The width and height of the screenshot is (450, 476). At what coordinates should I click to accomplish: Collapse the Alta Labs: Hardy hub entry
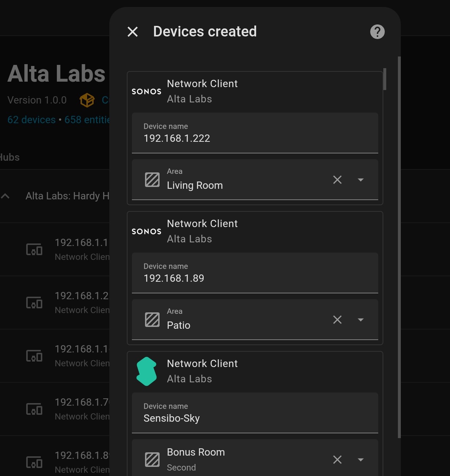click(5, 196)
